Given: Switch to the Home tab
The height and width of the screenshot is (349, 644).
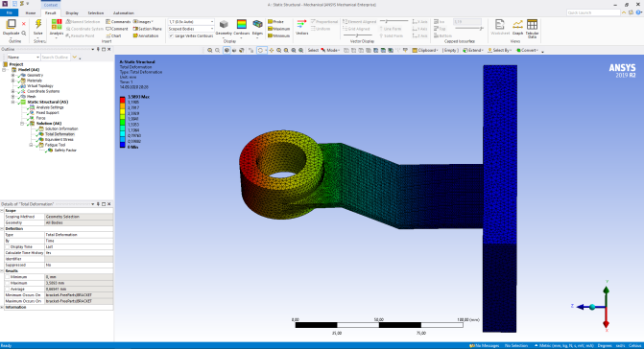Looking at the screenshot, I should click(x=31, y=13).
